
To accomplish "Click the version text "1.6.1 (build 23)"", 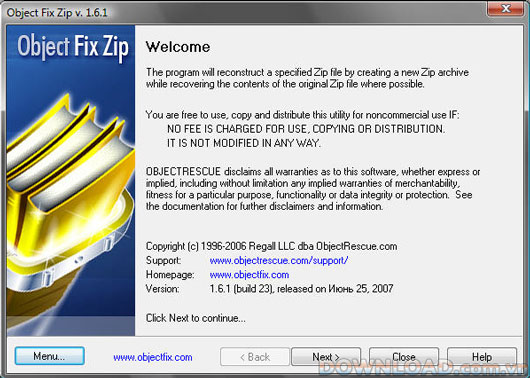I will [x=242, y=289].
